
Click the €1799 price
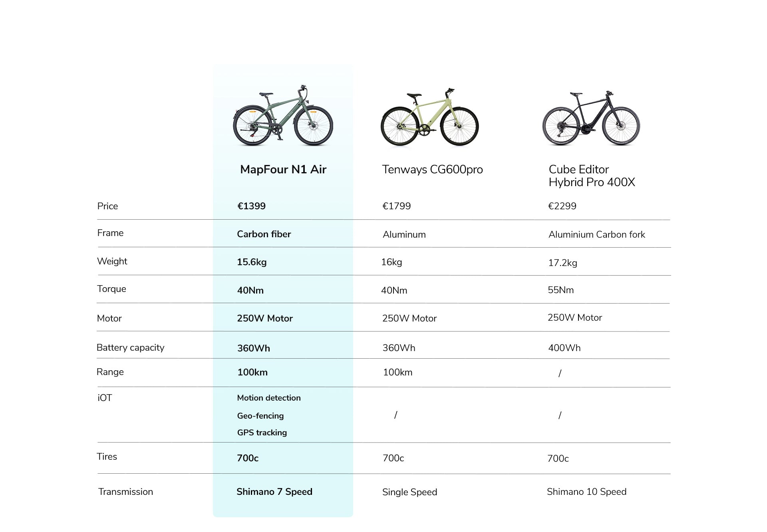point(396,206)
